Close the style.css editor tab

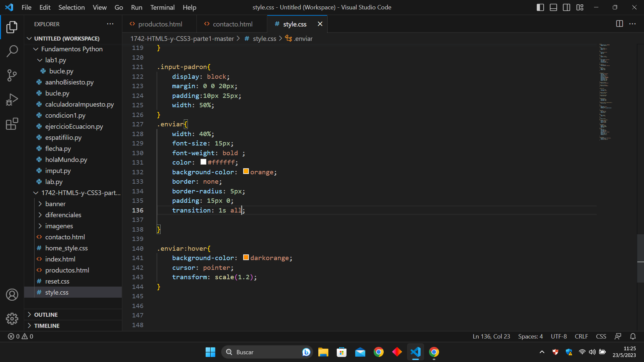click(320, 24)
